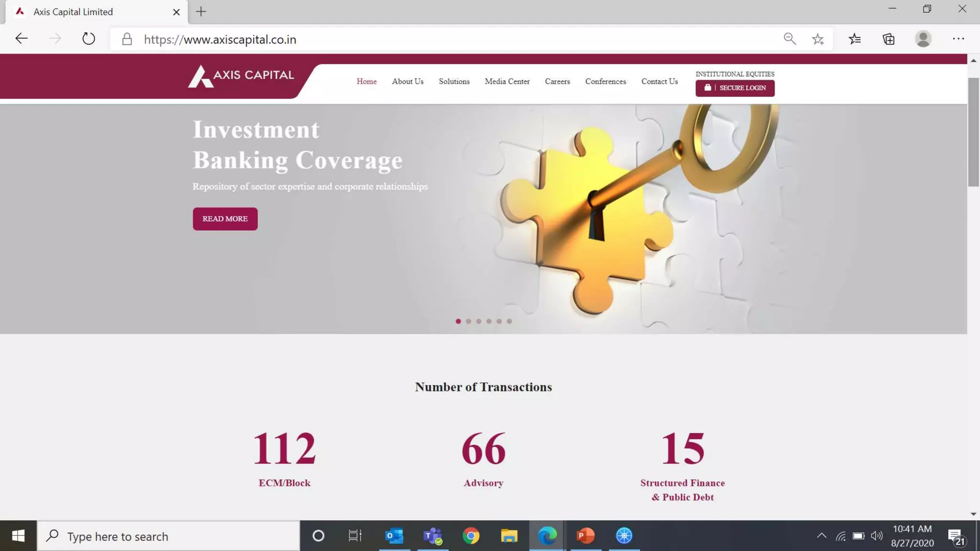Click the 112 transactions figure

point(284,449)
